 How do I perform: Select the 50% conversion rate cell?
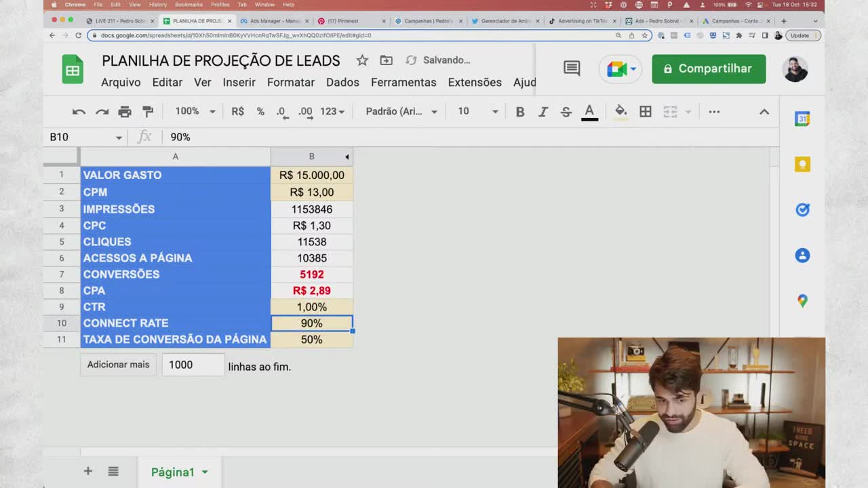point(312,340)
